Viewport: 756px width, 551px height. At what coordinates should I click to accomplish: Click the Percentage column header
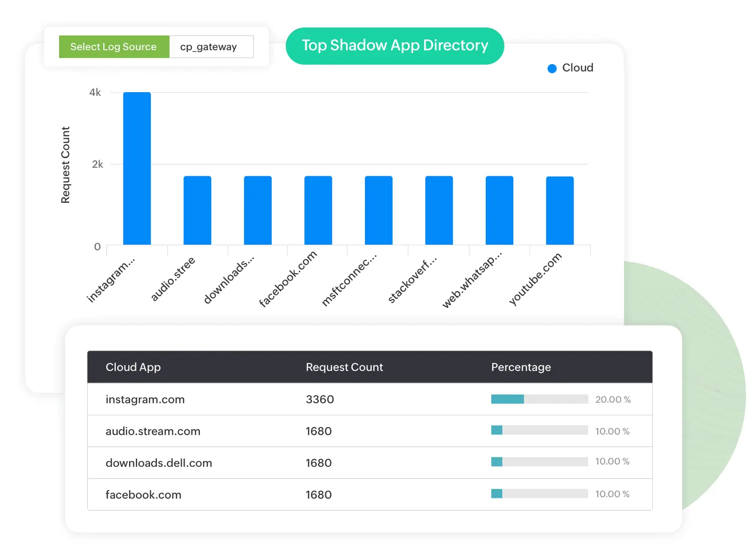[x=521, y=367]
